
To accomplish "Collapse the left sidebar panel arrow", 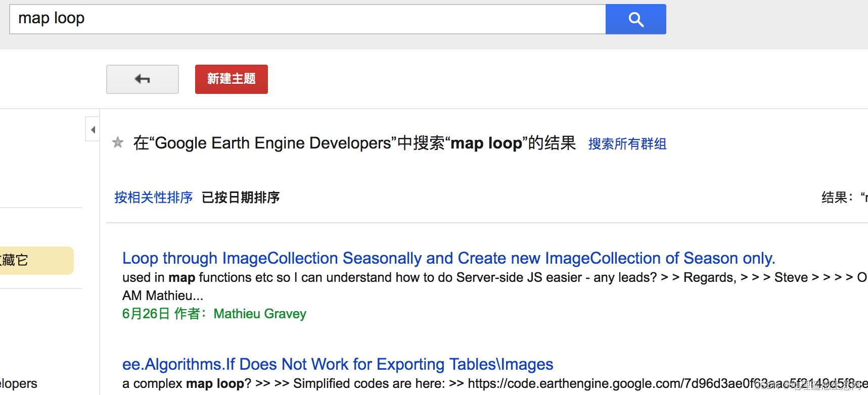I will 93,130.
